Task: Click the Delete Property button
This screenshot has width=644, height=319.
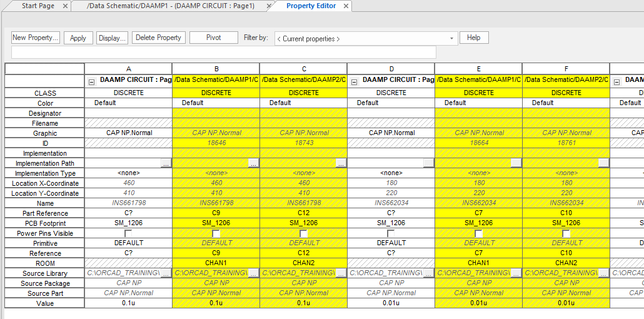Action: pos(159,38)
